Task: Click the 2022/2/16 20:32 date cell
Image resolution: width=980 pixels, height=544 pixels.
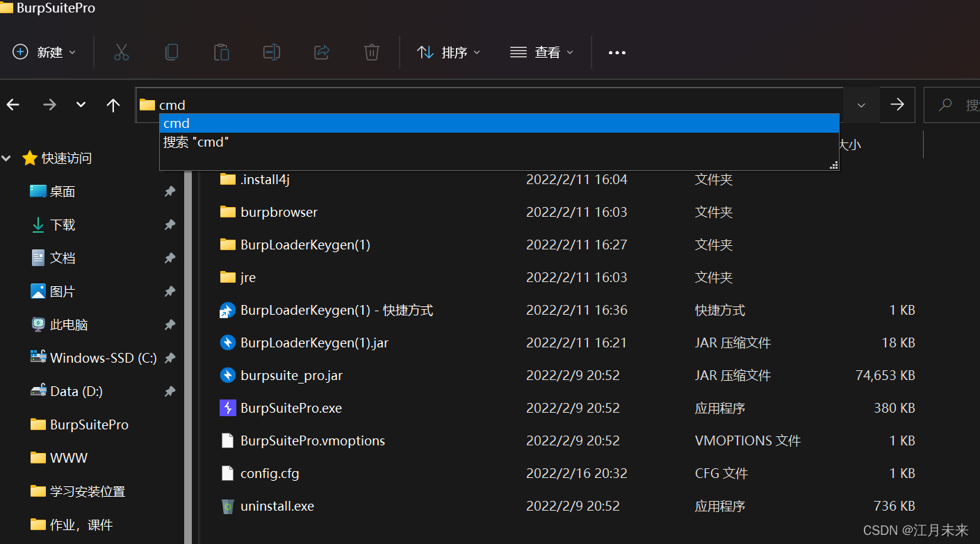Action: (577, 473)
